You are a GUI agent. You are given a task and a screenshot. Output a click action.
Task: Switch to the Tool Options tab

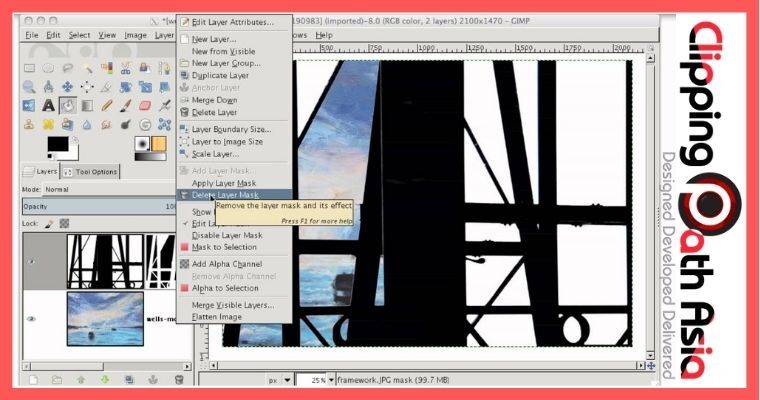click(x=91, y=172)
